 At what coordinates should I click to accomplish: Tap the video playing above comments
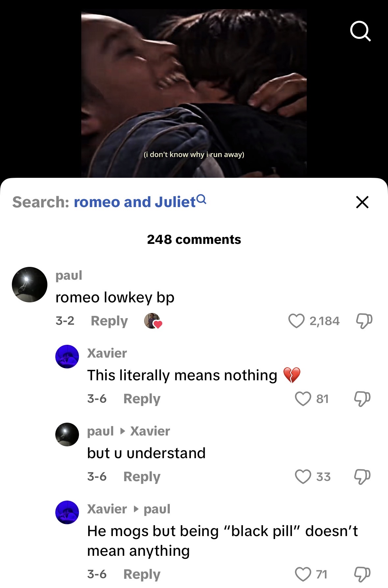[x=194, y=94]
